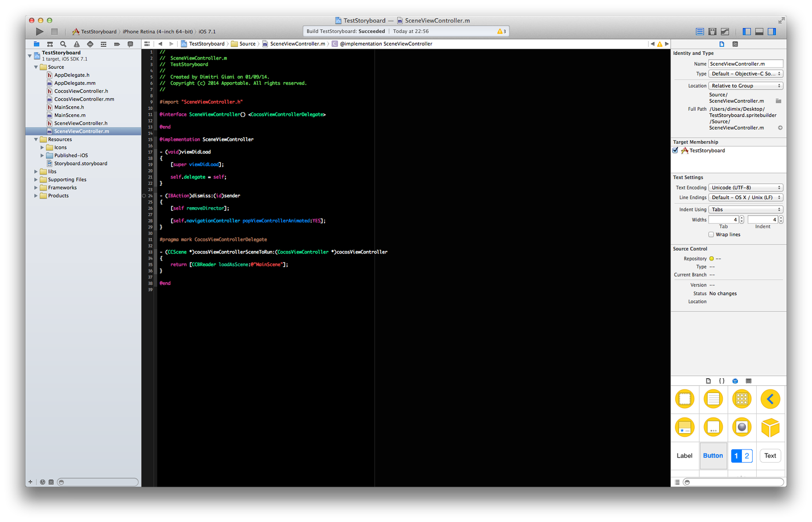Click the file Name input field
812x522 pixels.
coord(745,63)
